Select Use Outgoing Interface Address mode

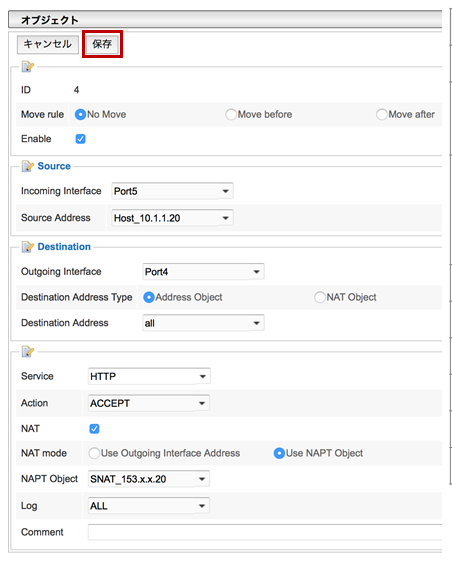pos(94,453)
